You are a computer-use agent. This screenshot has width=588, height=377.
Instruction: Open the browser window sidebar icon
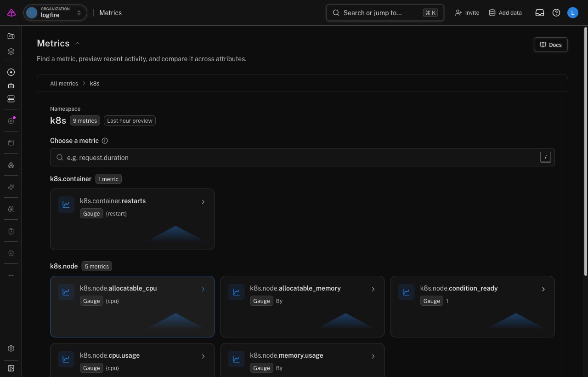pos(11,143)
